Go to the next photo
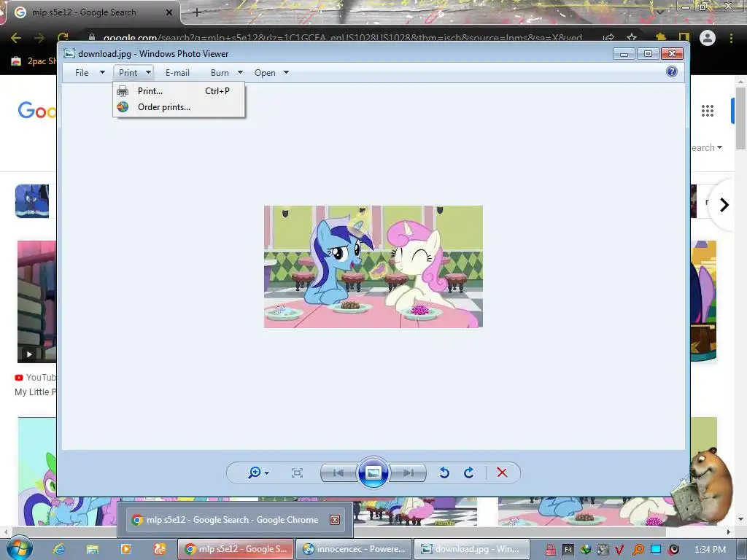The height and width of the screenshot is (560, 747). click(408, 472)
